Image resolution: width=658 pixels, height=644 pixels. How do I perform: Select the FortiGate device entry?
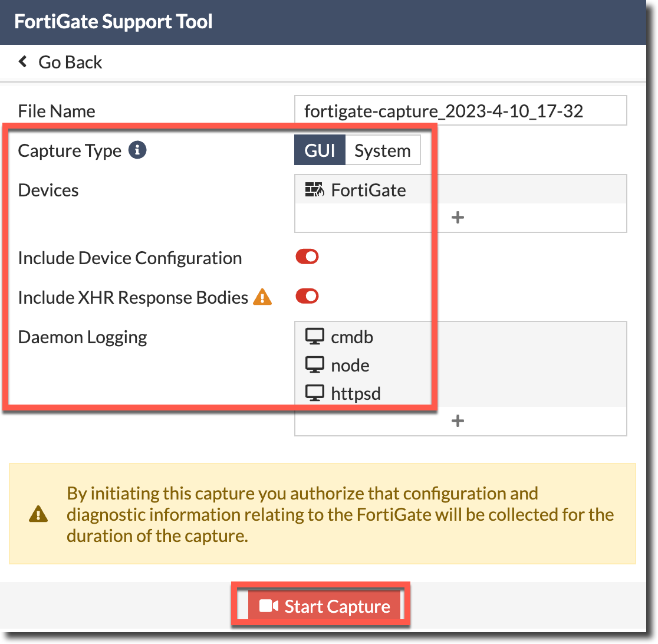(368, 190)
